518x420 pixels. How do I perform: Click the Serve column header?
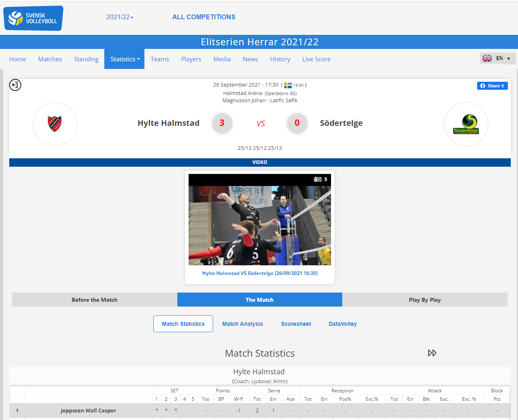pyautogui.click(x=274, y=391)
